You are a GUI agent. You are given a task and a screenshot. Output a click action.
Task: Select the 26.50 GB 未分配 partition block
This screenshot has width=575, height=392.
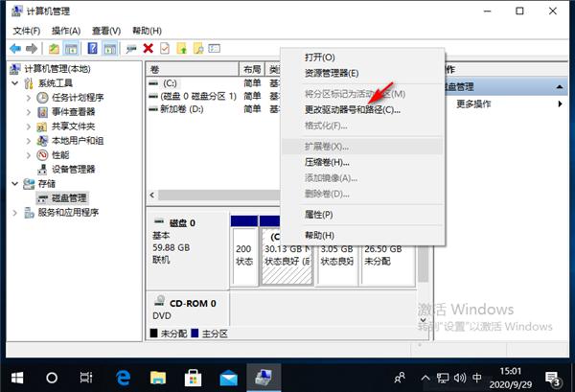[387, 264]
